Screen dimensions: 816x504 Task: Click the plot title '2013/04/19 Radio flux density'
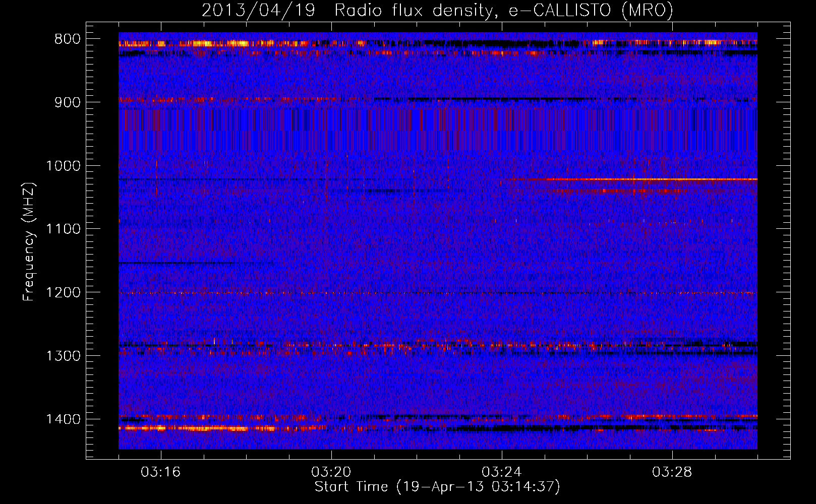347,10
